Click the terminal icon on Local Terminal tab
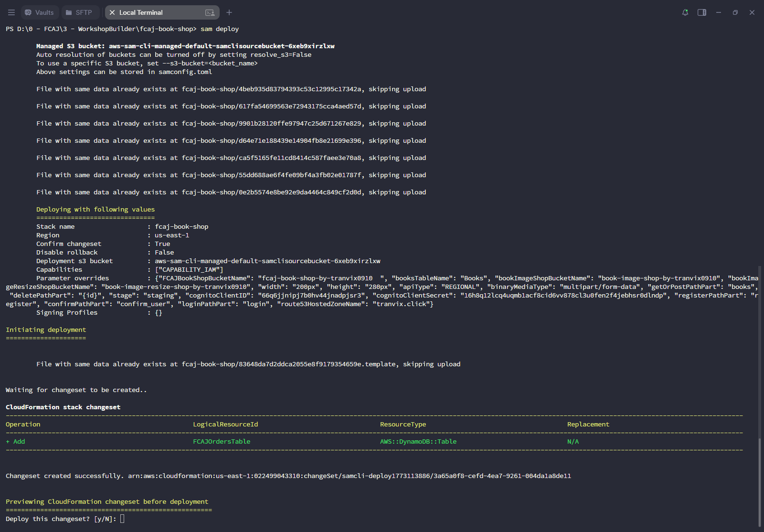Screen dimensions: 764x532 click(x=210, y=12)
